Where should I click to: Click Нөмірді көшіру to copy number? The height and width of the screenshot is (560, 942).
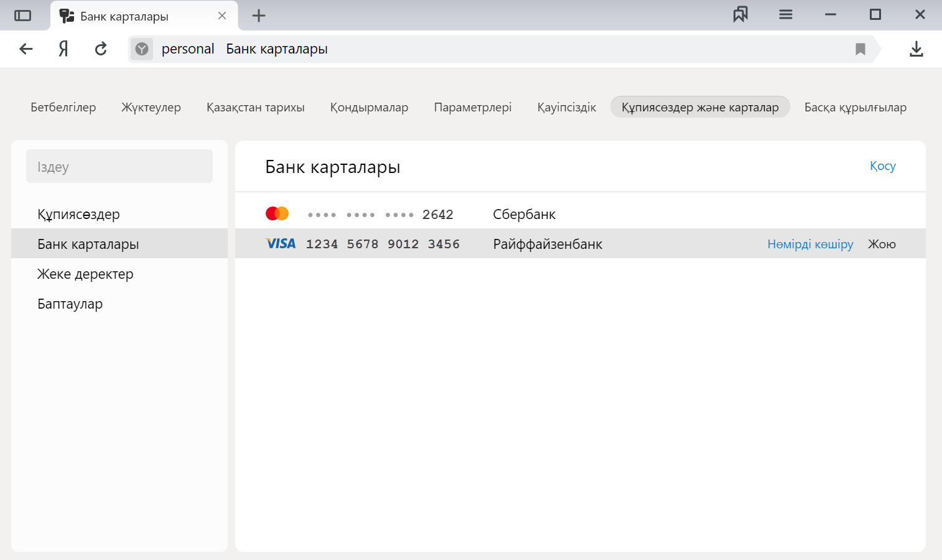(x=810, y=244)
